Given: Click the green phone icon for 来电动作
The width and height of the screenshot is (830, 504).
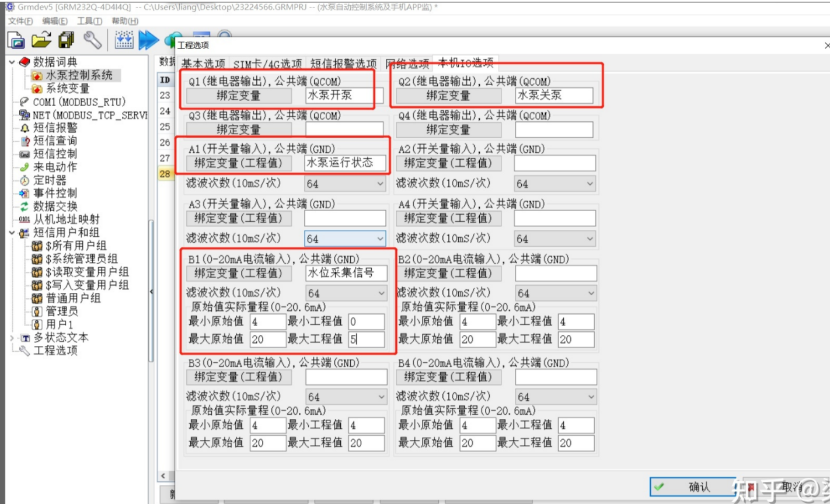Looking at the screenshot, I should coord(25,167).
